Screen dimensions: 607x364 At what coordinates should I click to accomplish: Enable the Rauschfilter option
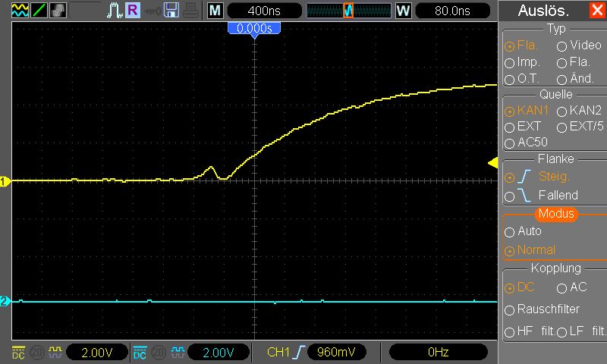542,309
